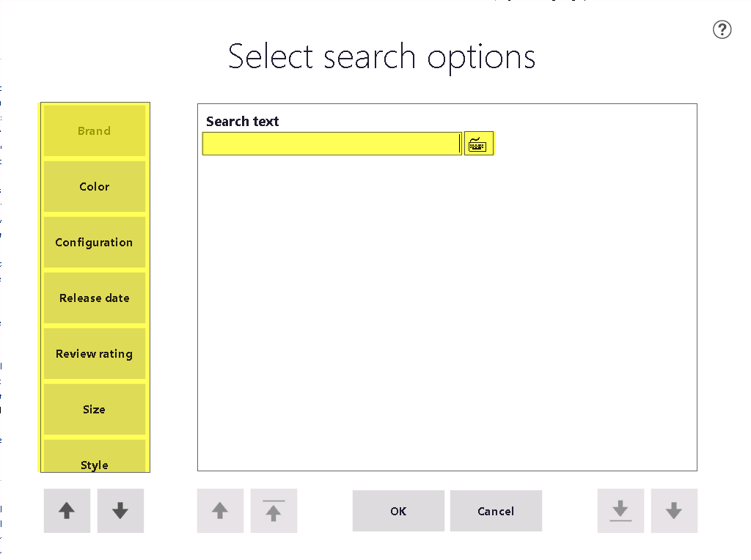Move category list down with arrow
This screenshot has width=751, height=560.
point(120,511)
